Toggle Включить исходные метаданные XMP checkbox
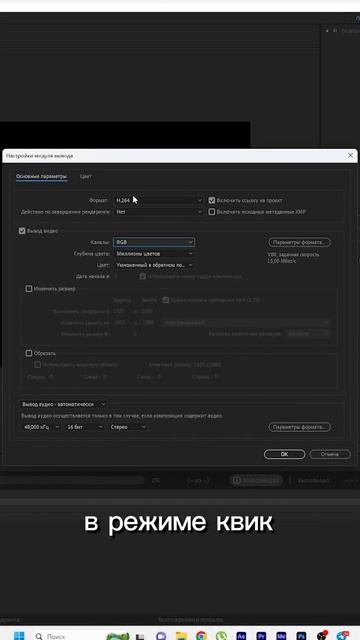The width and height of the screenshot is (360, 640). tap(212, 212)
